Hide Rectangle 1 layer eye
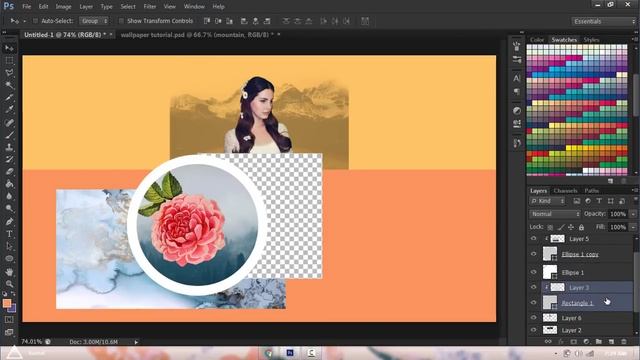This screenshot has width=640, height=360. click(x=533, y=302)
